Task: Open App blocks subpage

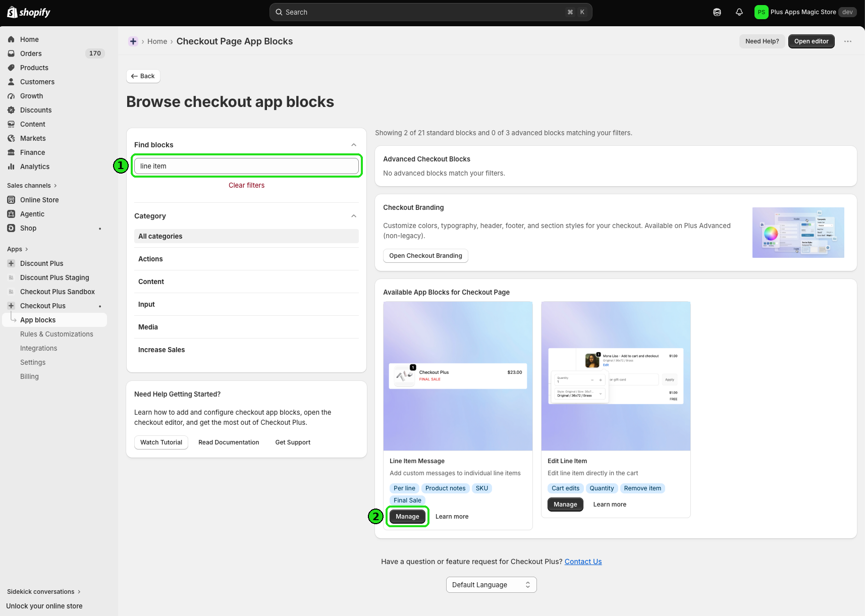Action: pos(55,320)
